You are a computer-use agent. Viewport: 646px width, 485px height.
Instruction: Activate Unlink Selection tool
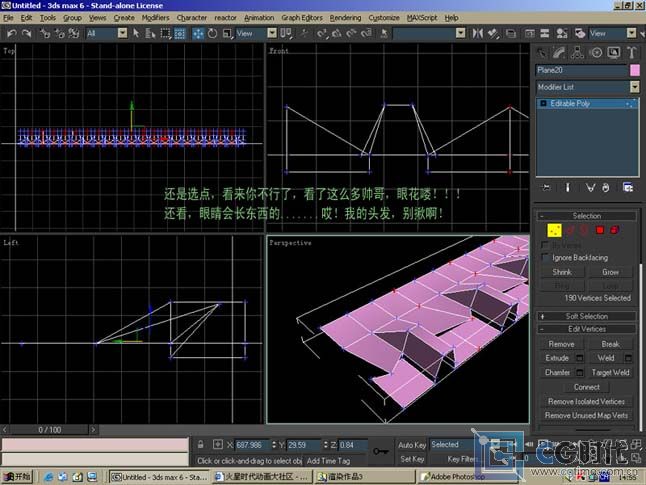point(59,33)
